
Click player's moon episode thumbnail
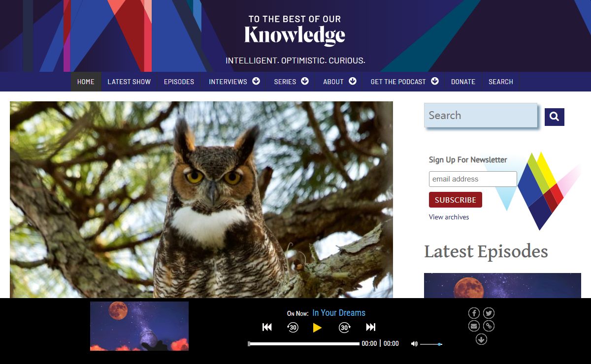click(x=139, y=326)
